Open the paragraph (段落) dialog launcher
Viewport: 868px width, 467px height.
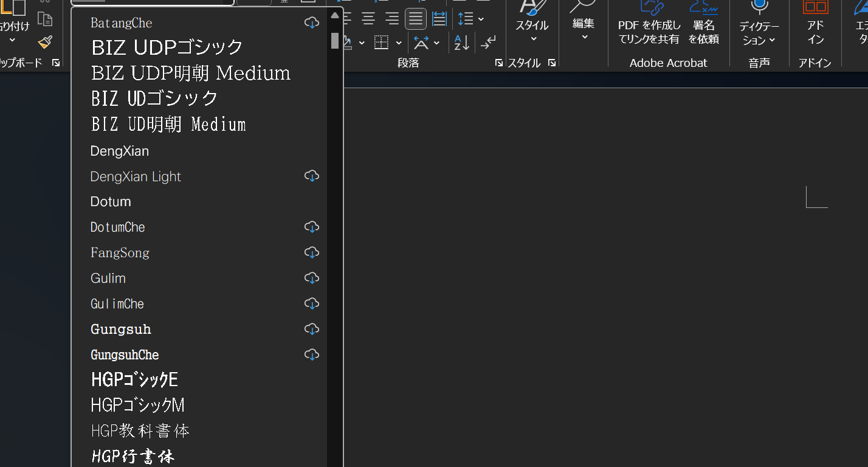[498, 63]
